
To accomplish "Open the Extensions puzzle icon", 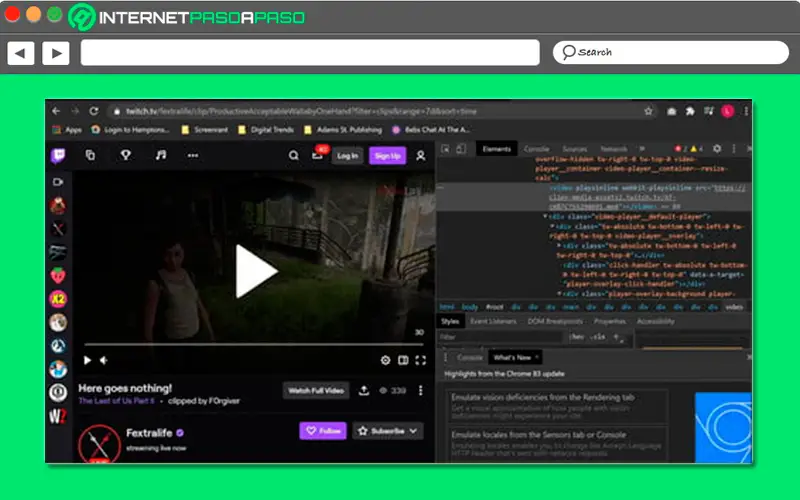I will tap(690, 111).
